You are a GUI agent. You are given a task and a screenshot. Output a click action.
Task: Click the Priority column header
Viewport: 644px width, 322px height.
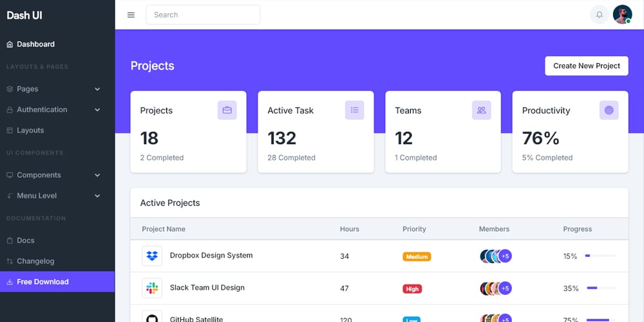414,229
